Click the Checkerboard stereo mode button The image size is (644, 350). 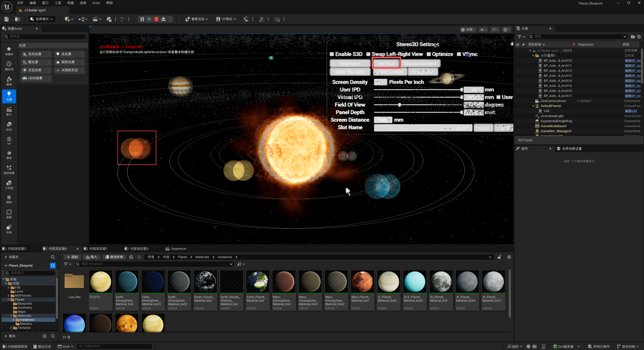pyautogui.click(x=420, y=63)
